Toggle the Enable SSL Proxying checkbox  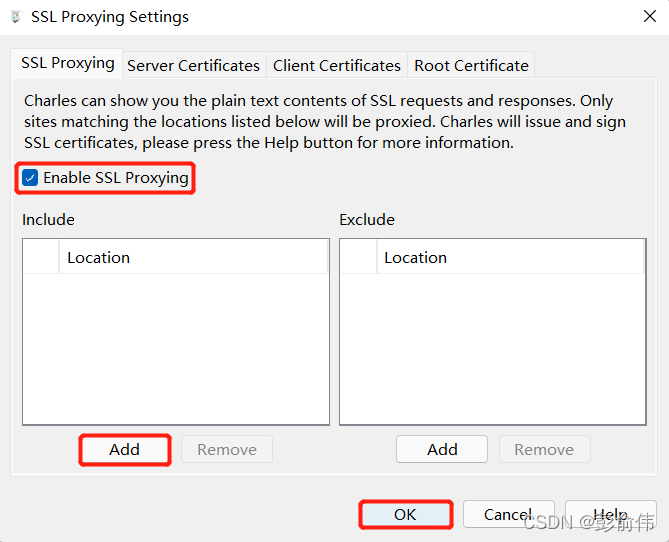30,178
